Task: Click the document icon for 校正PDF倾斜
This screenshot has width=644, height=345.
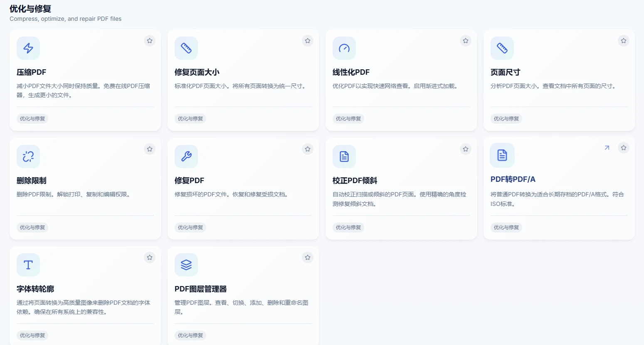Action: pyautogui.click(x=344, y=157)
